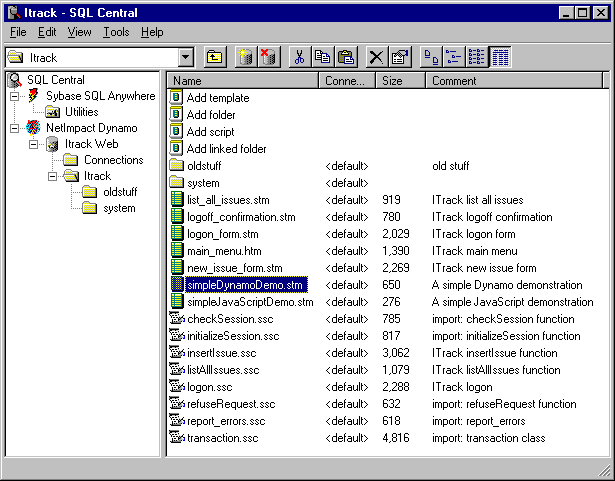Switch to Large Icons view
The image size is (615, 481).
pyautogui.click(x=431, y=57)
